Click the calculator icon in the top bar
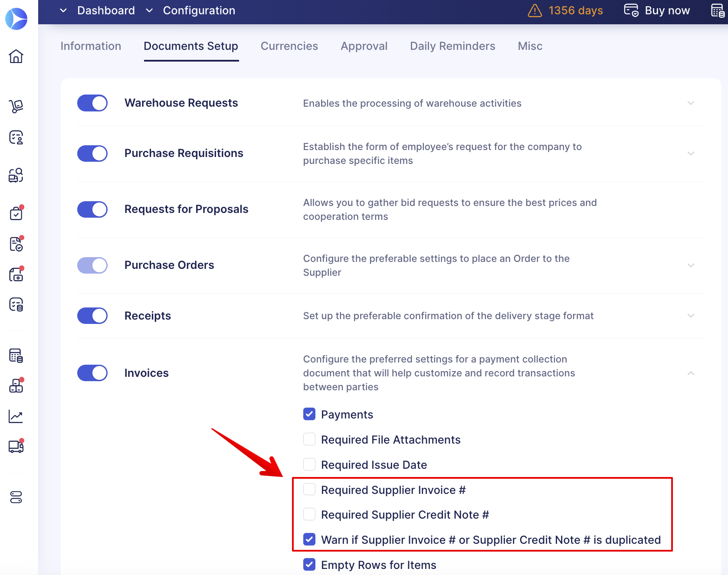 pos(718,10)
